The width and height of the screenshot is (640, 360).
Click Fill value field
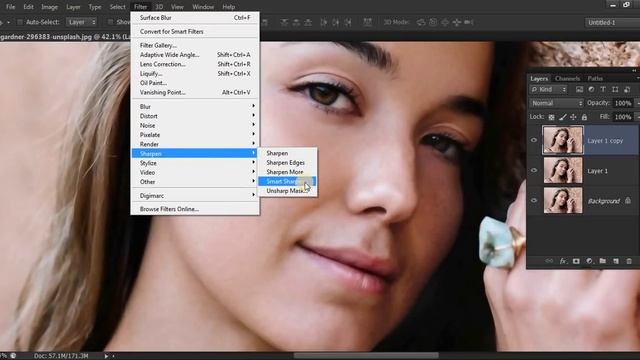pos(623,117)
